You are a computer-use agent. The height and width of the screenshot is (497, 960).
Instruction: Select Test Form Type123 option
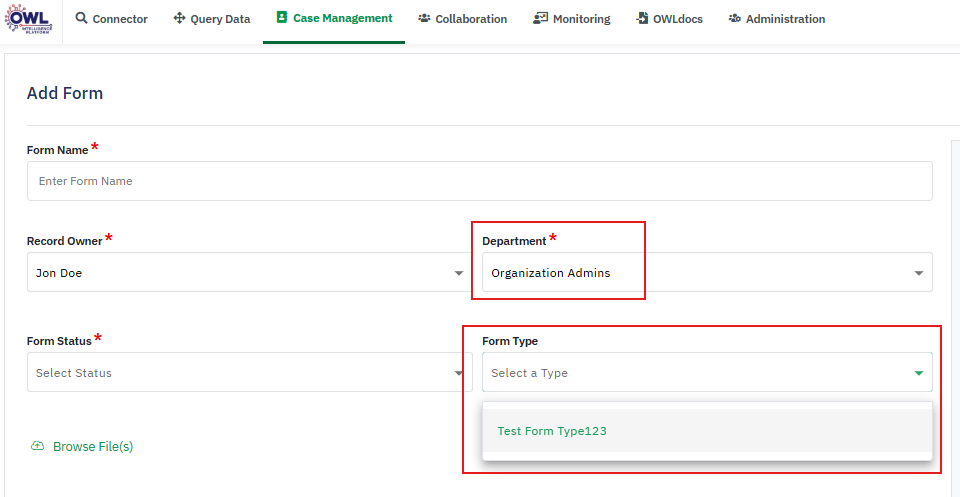[552, 431]
